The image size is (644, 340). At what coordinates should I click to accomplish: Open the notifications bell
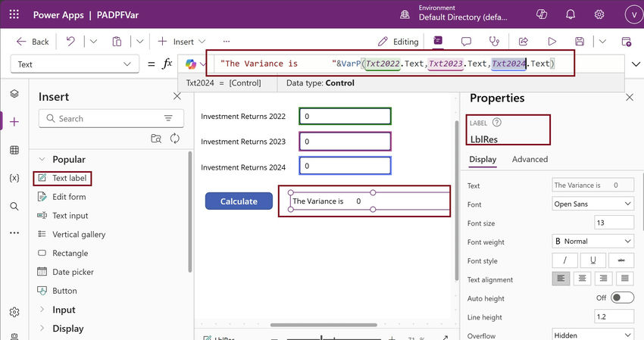click(x=571, y=14)
